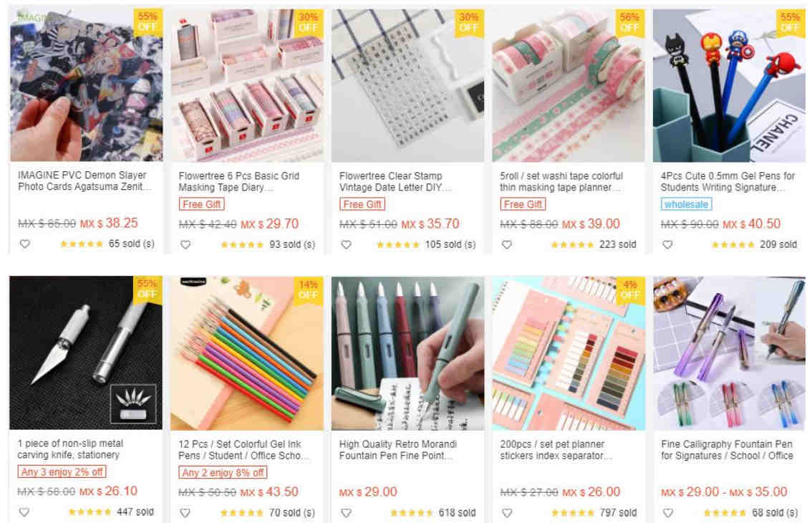812x523 pixels.
Task: Favorite the Demon Slayer Photo Cards heart
Action: pos(25,244)
